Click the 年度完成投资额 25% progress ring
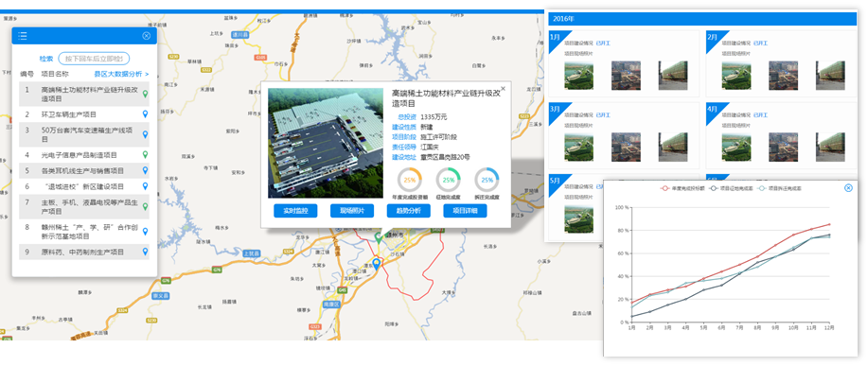The width and height of the screenshot is (868, 366). click(410, 180)
